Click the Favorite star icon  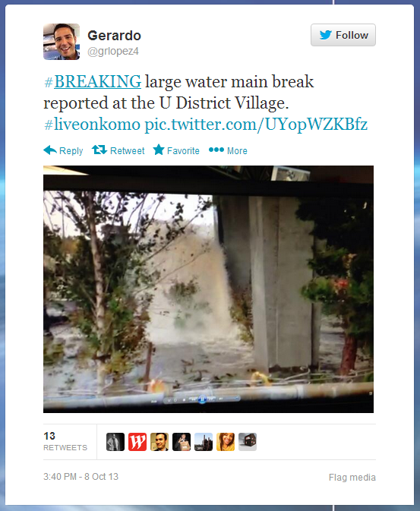pos(159,150)
